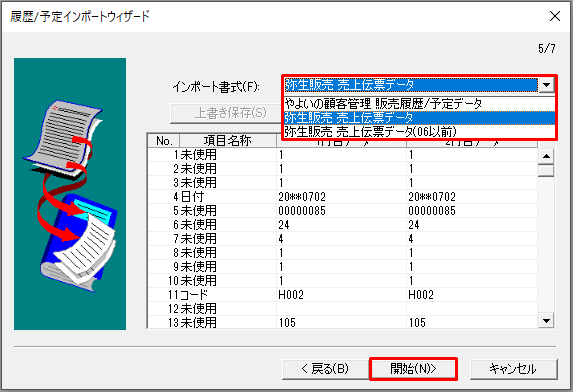
Task: Click the キャンセル button
Action: (x=513, y=369)
